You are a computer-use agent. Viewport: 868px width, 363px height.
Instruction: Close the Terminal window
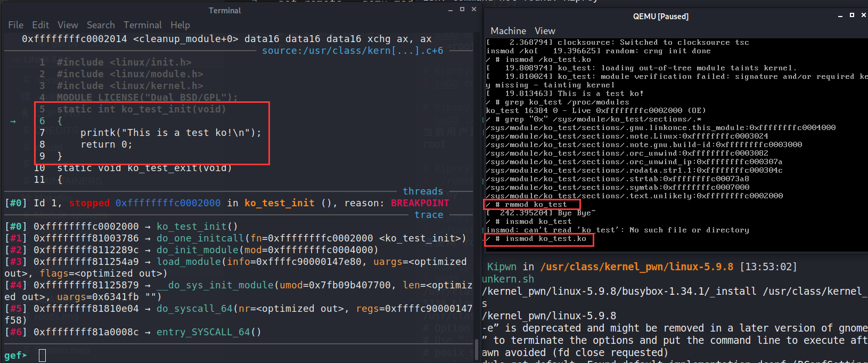pos(474,10)
